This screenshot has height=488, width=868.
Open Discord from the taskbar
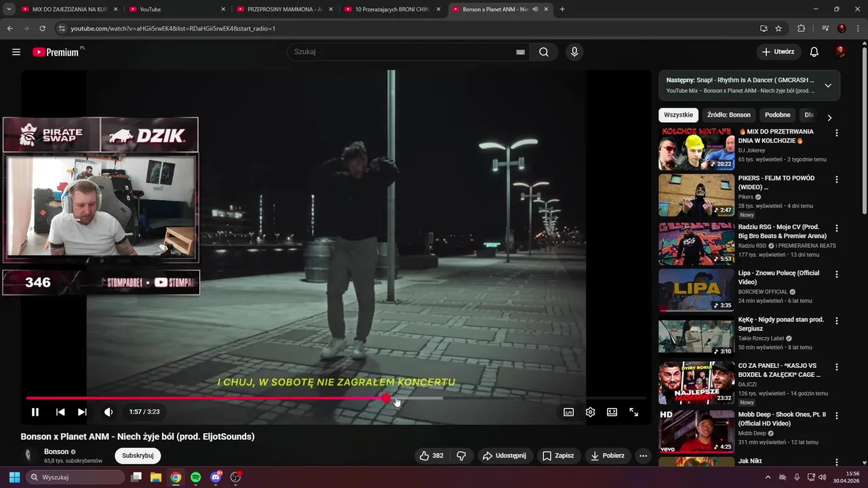pos(216,477)
